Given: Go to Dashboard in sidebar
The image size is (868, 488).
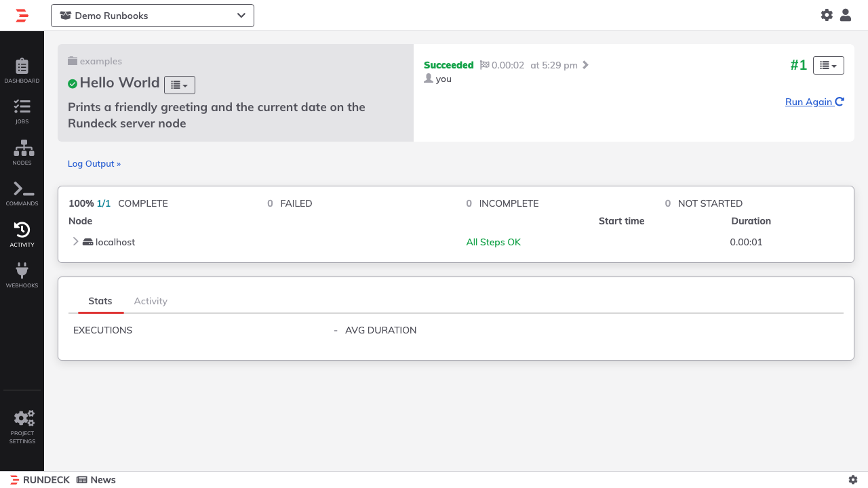Looking at the screenshot, I should (x=22, y=70).
